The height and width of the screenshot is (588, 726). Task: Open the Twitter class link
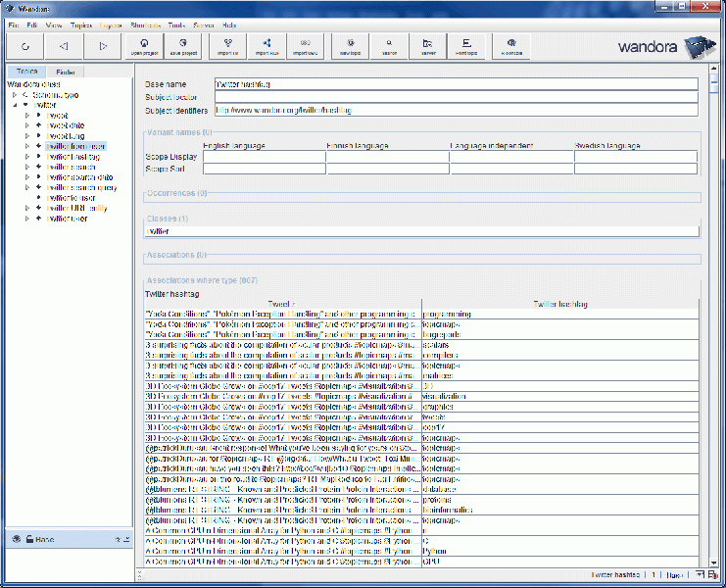[157, 231]
